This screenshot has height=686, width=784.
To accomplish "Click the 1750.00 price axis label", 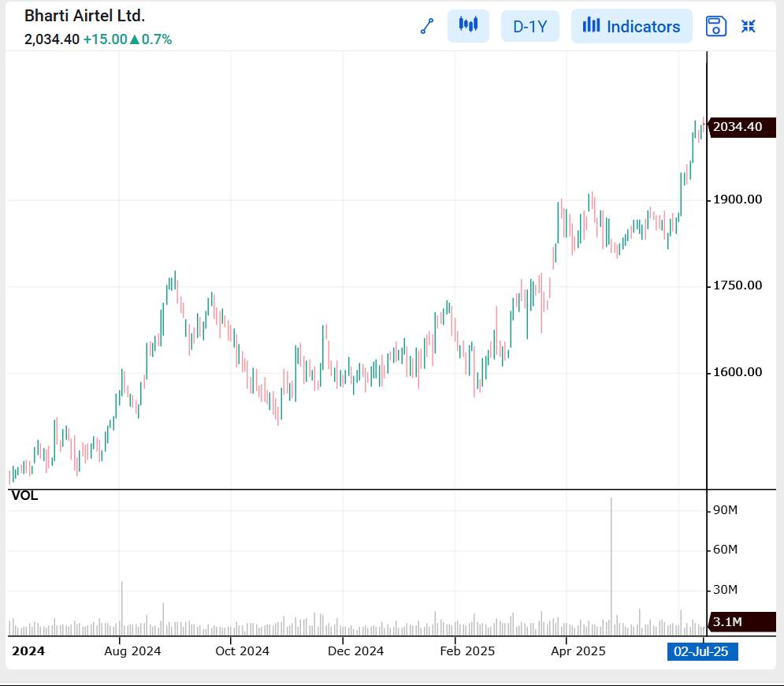I will pyautogui.click(x=738, y=285).
